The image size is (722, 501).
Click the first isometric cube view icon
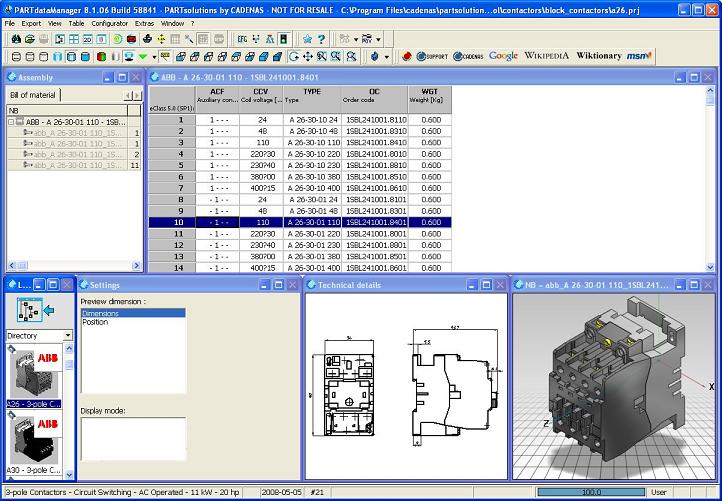180,57
